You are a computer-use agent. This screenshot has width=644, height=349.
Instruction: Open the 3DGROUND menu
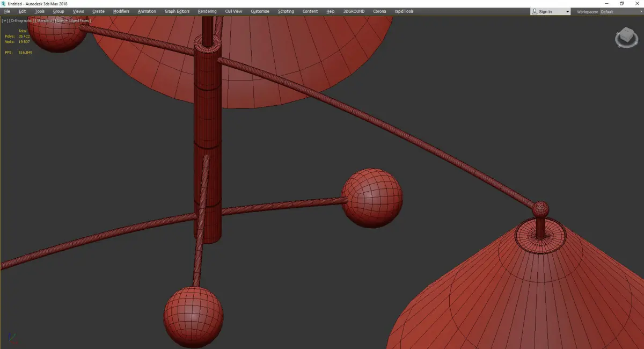click(x=354, y=11)
